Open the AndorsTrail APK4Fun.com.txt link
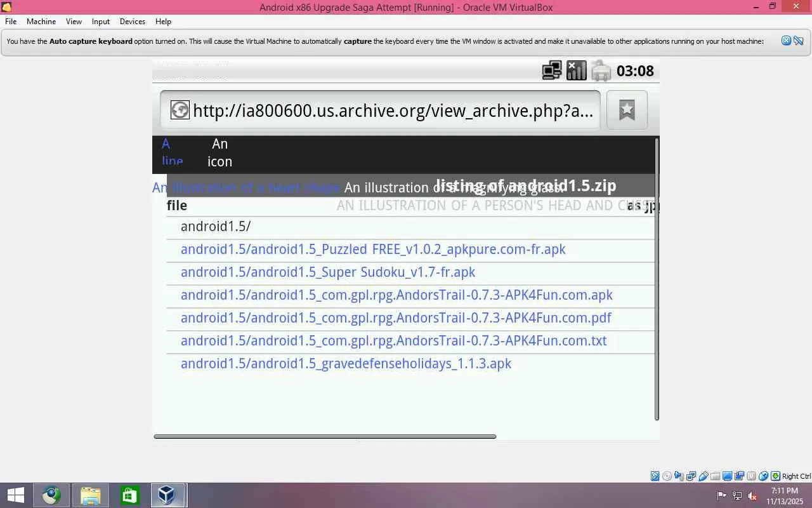 tap(393, 341)
